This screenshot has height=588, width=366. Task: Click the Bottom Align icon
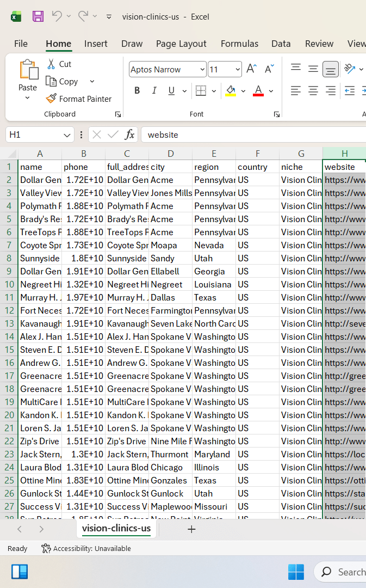click(331, 69)
